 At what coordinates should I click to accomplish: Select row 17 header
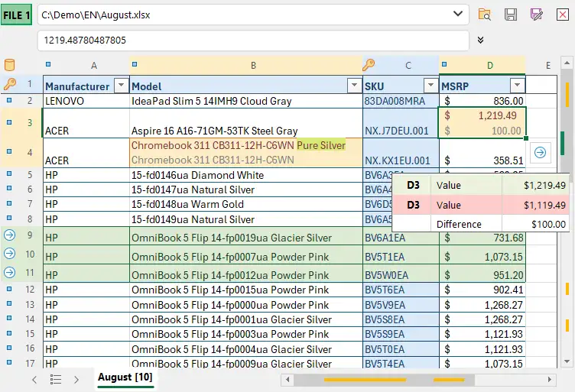[x=30, y=363]
